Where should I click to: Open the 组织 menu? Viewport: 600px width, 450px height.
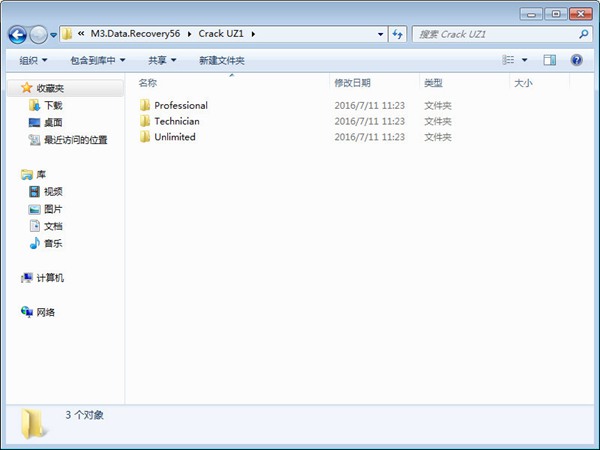(x=33, y=60)
